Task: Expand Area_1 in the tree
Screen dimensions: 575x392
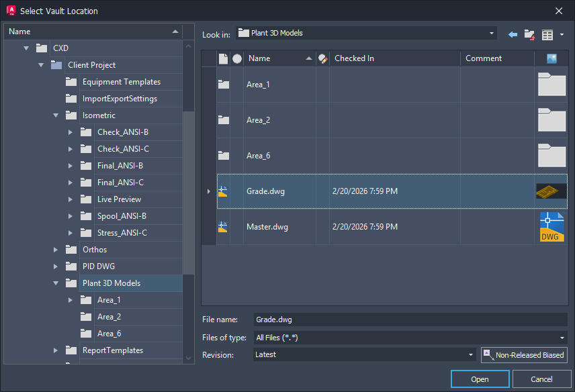Action: [70, 300]
